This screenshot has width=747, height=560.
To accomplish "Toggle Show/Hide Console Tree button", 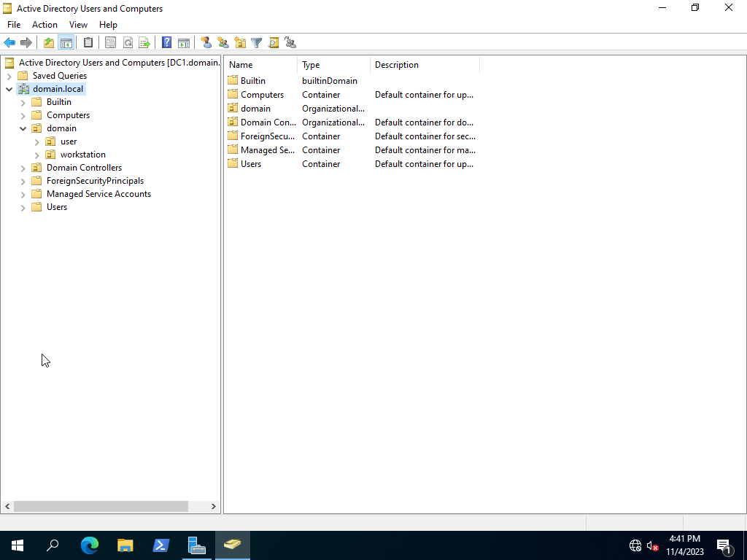I will click(x=66, y=43).
